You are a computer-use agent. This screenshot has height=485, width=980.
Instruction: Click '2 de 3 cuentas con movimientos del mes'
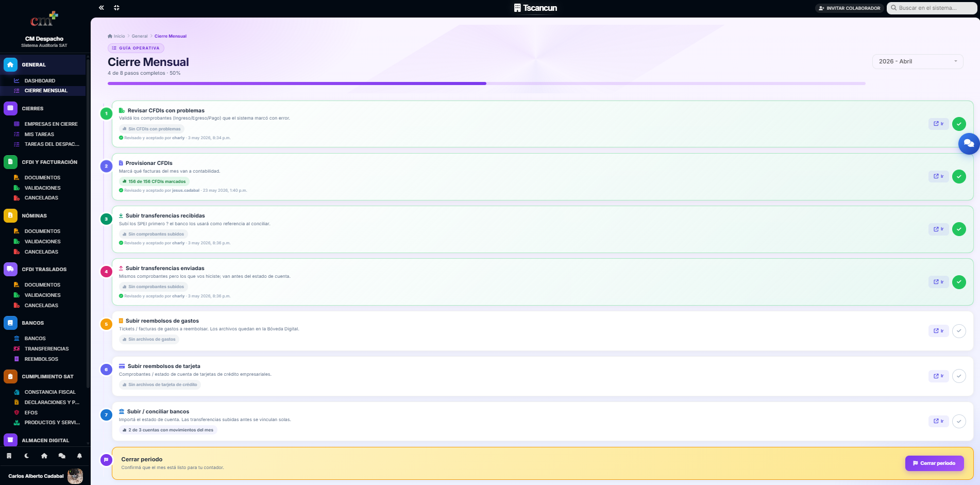click(x=168, y=430)
